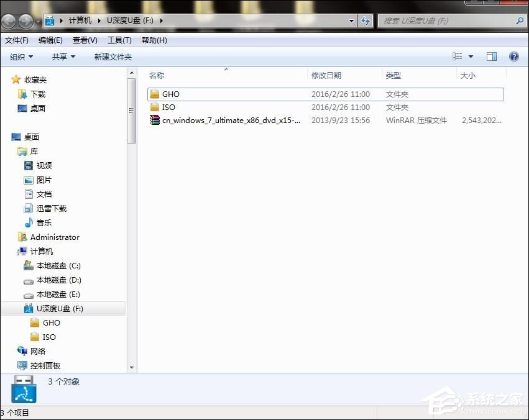Open the GHO folder in the file list
The image size is (529, 420).
pos(169,94)
